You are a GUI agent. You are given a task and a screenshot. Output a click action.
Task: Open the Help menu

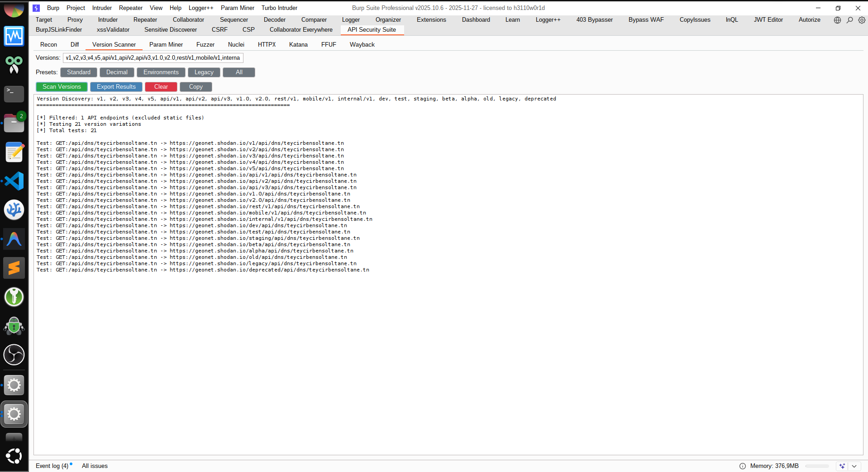tap(176, 8)
